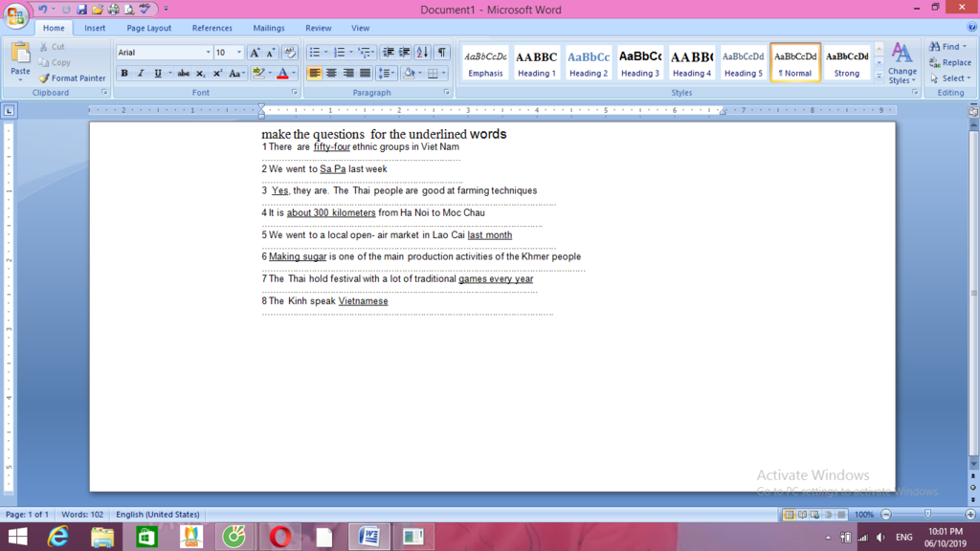The image size is (980, 551).
Task: Click the Undo arrow icon
Action: click(42, 10)
